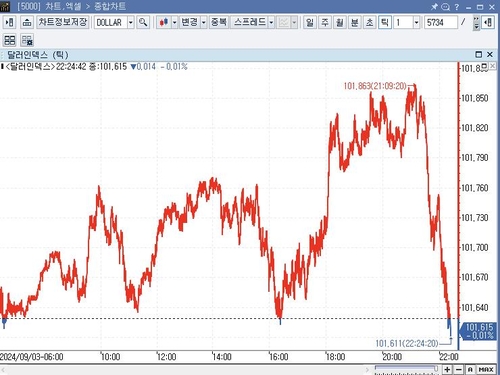The image size is (500, 375).
Task: Click the <달러인덱스> legend label
Action: [30, 67]
